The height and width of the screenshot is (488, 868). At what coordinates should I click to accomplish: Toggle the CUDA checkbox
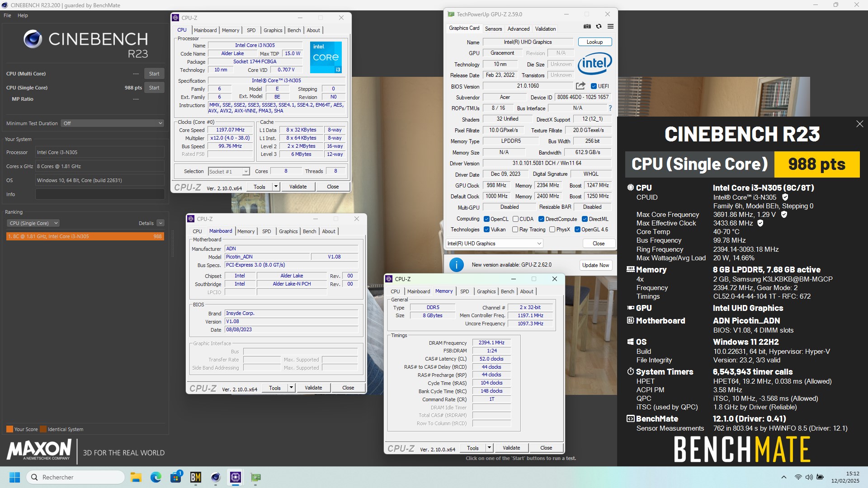[515, 219]
